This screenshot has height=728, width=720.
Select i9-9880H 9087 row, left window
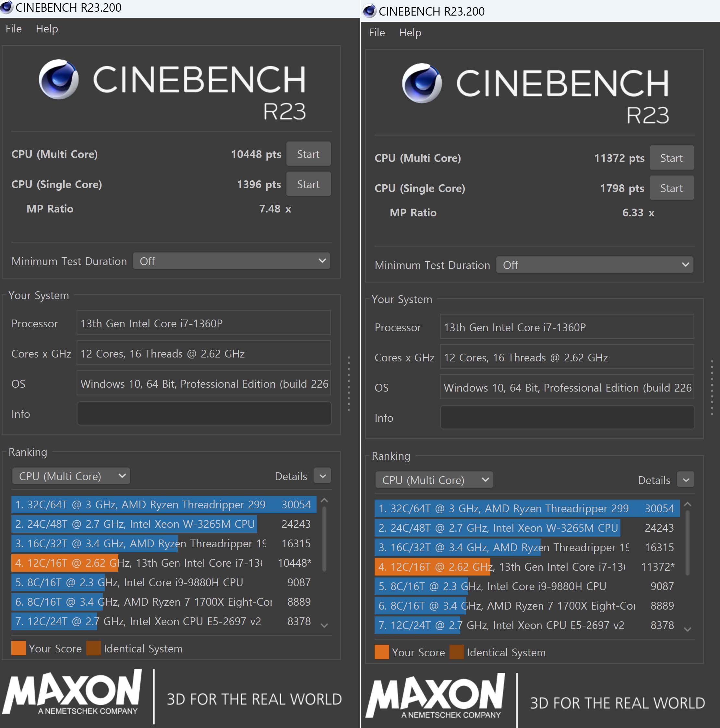click(x=164, y=582)
